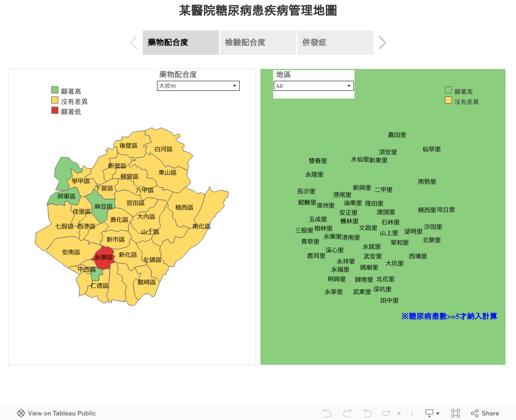Click the blue 糖尿病患數 footnote text
Viewport: 516px width, 420px height.
click(x=449, y=316)
